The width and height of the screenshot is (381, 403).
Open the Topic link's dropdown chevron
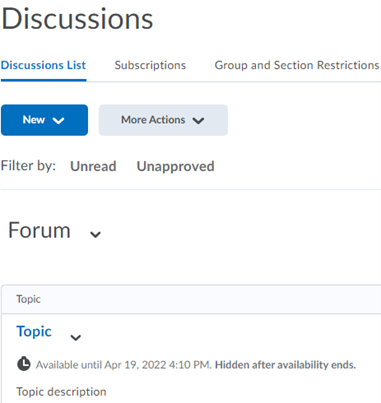point(76,338)
